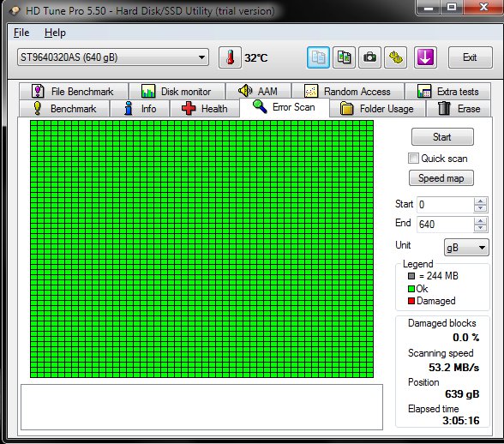The height and width of the screenshot is (444, 504).
Task: Open the Health tab with red cross
Action: click(204, 108)
